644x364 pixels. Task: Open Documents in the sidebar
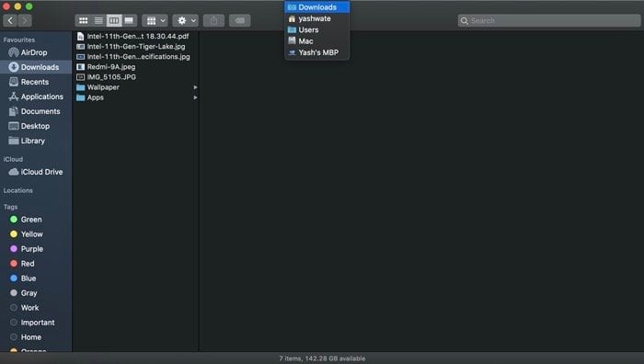36,111
